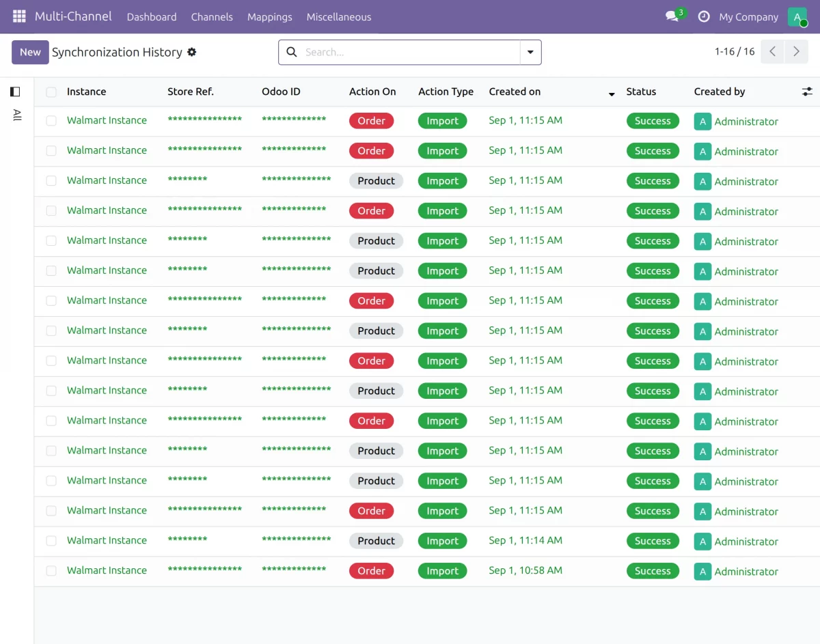Viewport: 820px width, 644px height.
Task: Open the Miscellaneous menu
Action: [339, 17]
